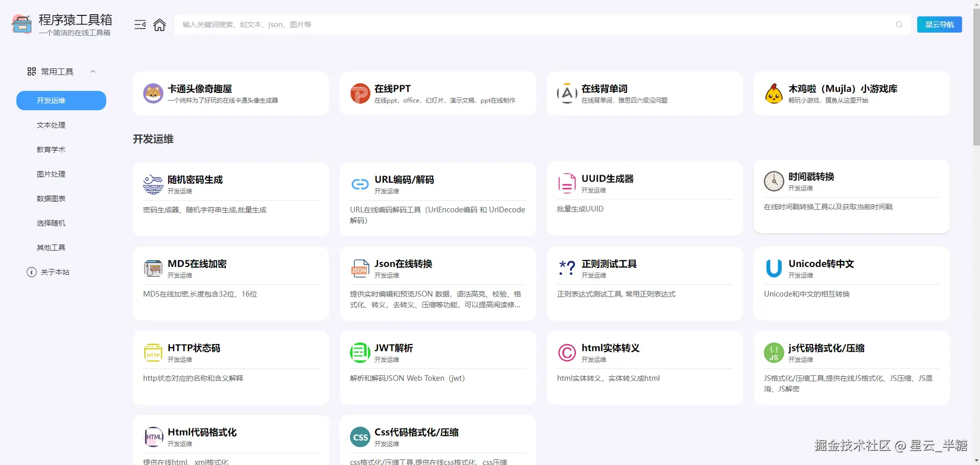Viewport: 980px width, 465px height.
Task: Click the JWT解析 green icon
Action: tap(360, 353)
